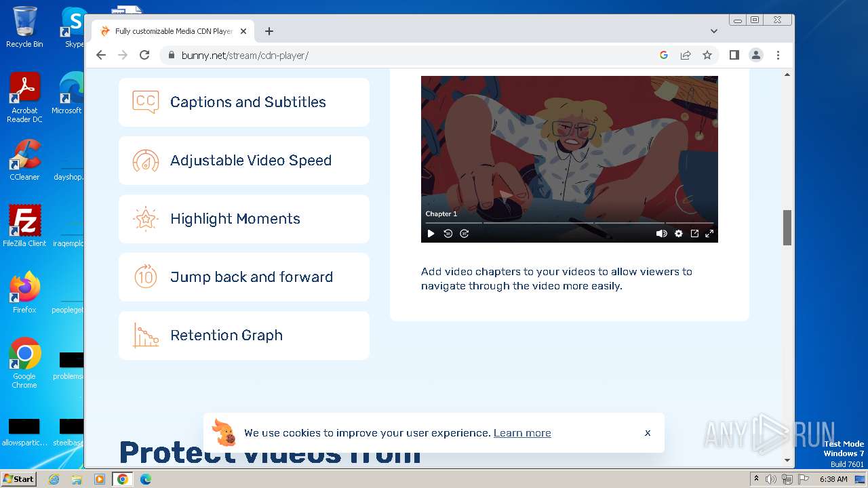Viewport: 868px width, 488px height.
Task: Seek on the video progress bar
Action: coord(569,223)
